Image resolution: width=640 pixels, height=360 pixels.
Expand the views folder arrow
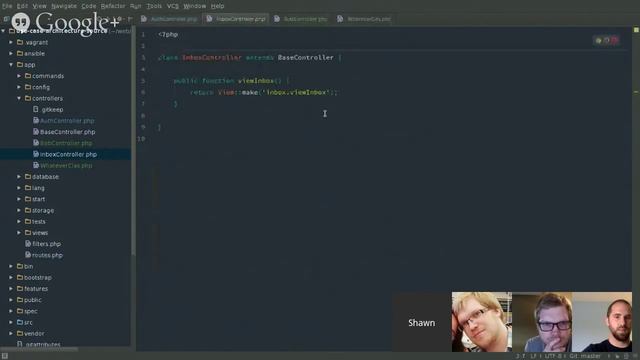19,233
